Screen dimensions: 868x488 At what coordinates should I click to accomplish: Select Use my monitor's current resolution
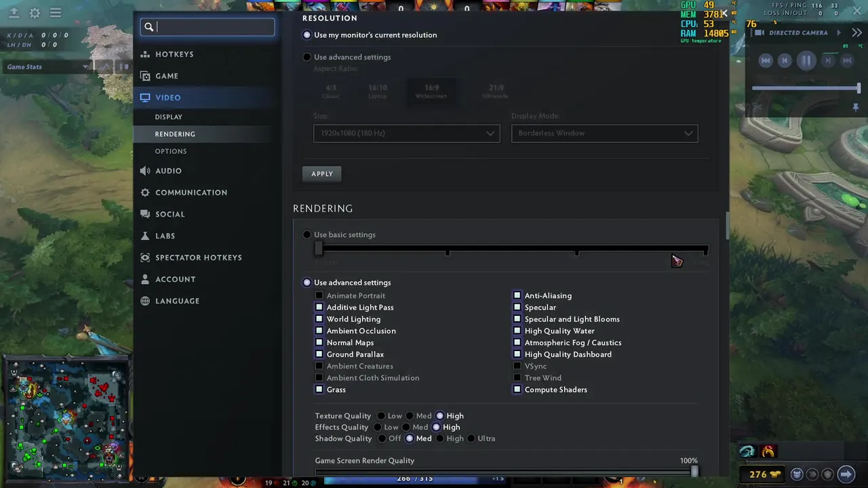370,35
